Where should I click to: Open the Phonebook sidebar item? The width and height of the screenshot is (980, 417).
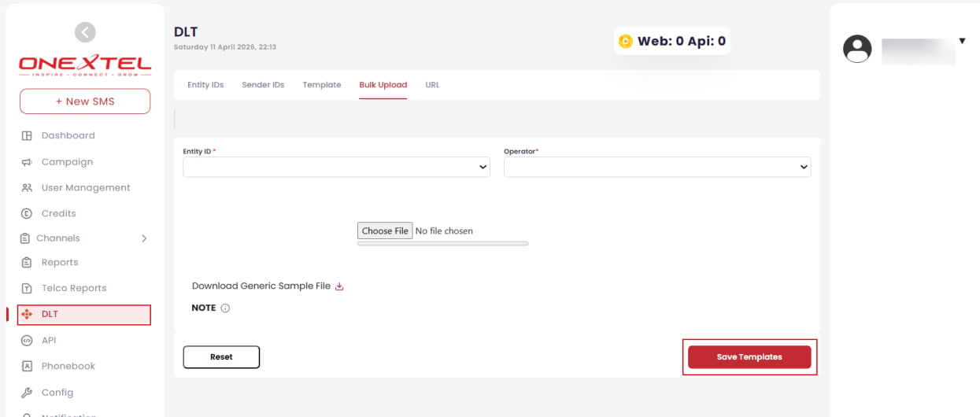pos(68,366)
